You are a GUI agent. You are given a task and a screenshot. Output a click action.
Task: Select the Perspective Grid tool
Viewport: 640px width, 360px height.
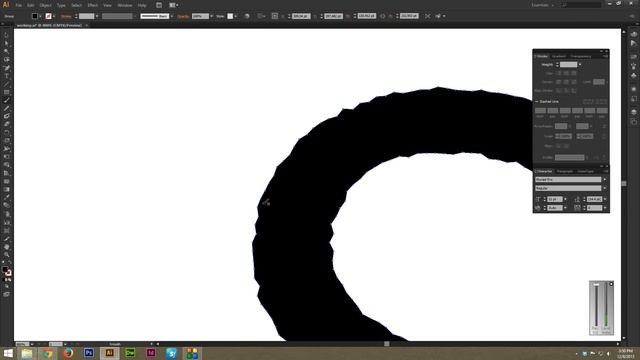(7, 173)
